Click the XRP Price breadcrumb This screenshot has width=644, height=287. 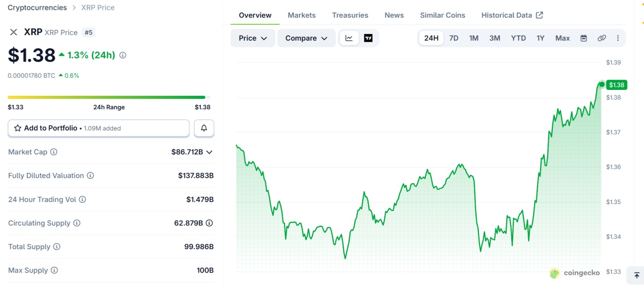tap(98, 7)
